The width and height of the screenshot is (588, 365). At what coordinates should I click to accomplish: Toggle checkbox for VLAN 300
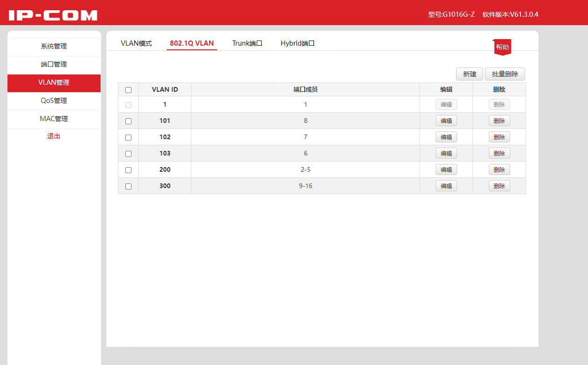129,186
